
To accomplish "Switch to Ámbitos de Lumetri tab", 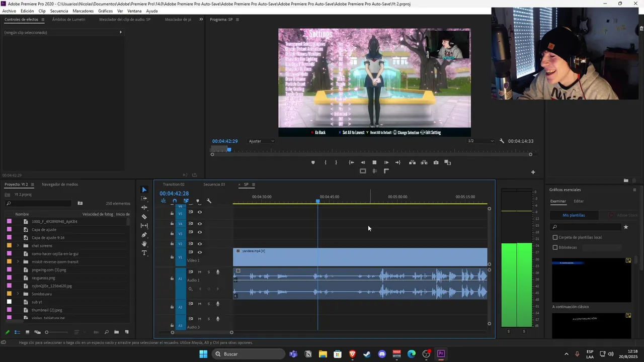I will point(68,20).
